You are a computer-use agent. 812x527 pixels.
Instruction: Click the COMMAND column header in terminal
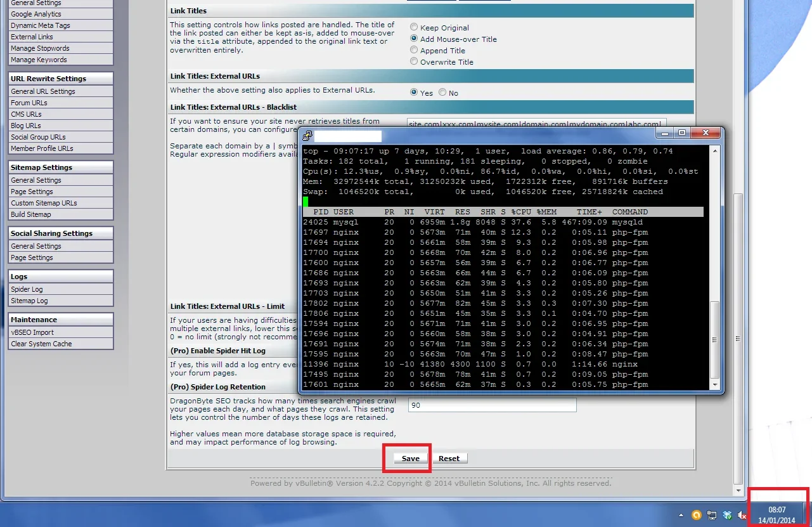tap(630, 212)
